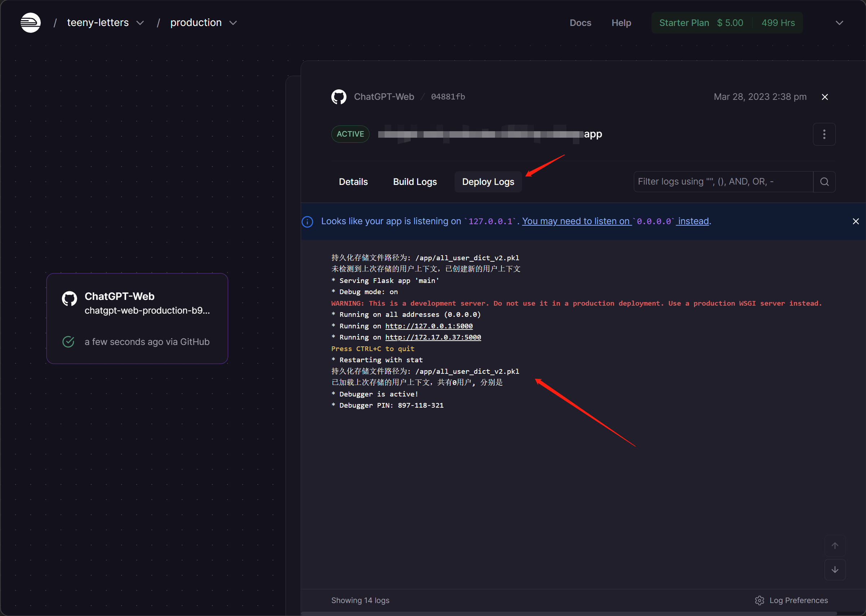Click the 'Debug mode: on' log line
The width and height of the screenshot is (866, 616).
point(364,292)
